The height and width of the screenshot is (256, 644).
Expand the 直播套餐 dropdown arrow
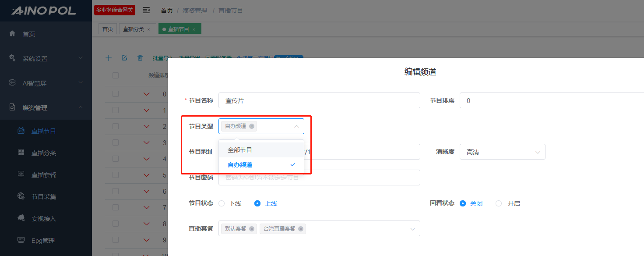pyautogui.click(x=412, y=229)
